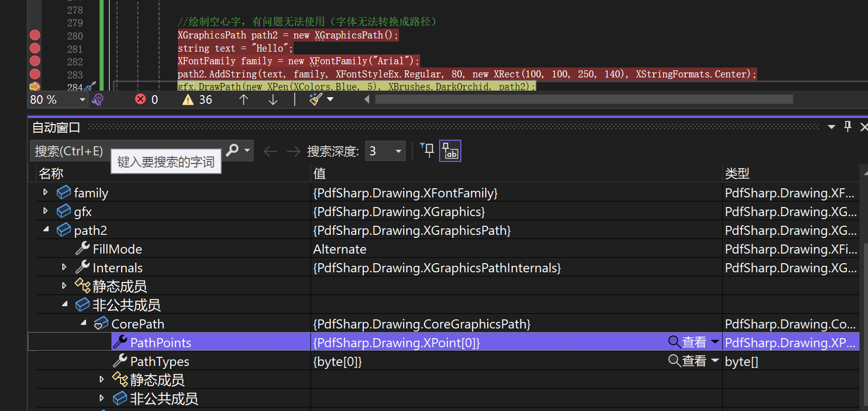Open the 80 % zoom dropdown
This screenshot has width=868, height=411.
83,100
